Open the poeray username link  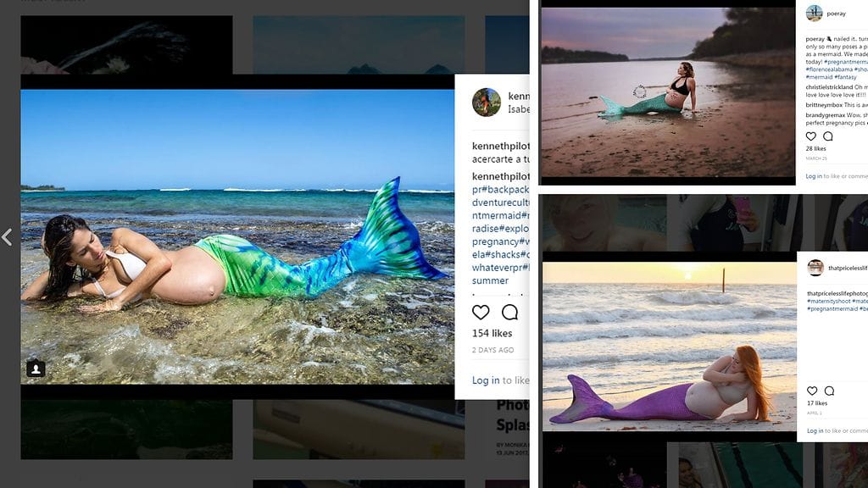tap(837, 14)
